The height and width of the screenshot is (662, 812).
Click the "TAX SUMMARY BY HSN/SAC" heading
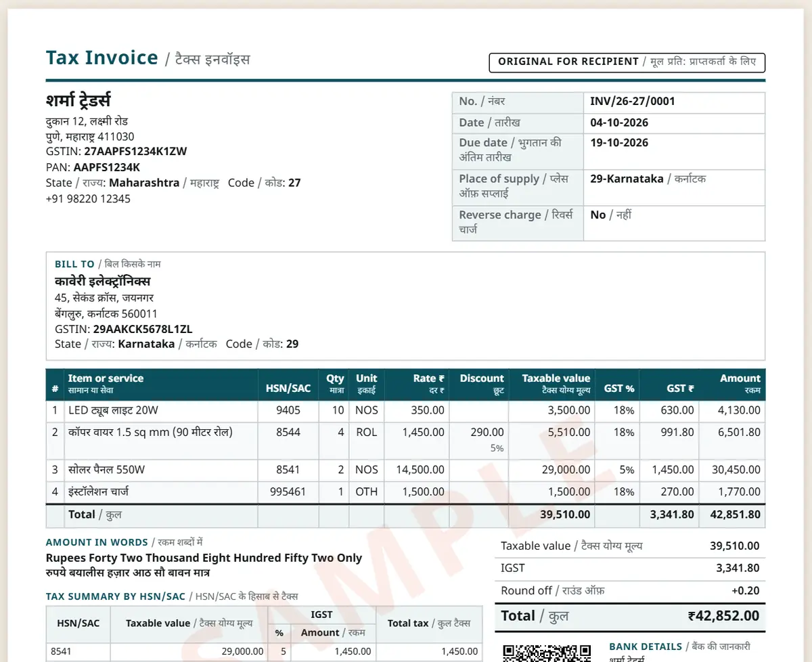tap(116, 596)
